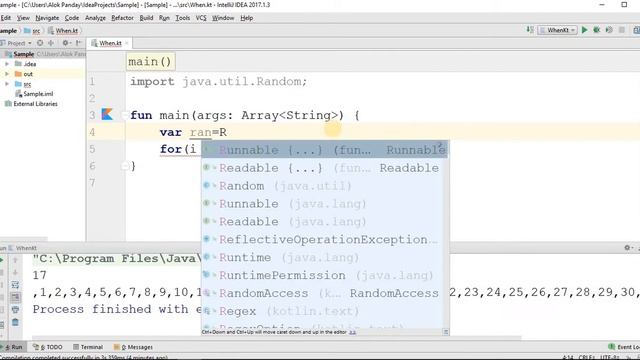Close the When.kt editor tab
The width and height of the screenshot is (640, 360).
click(x=127, y=43)
